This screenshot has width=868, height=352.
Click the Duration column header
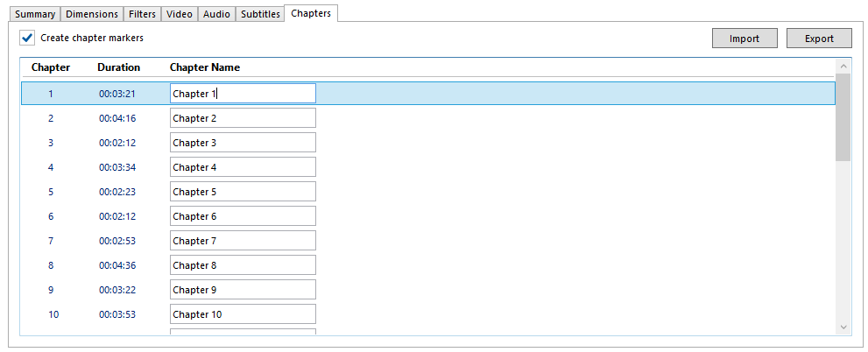click(118, 67)
